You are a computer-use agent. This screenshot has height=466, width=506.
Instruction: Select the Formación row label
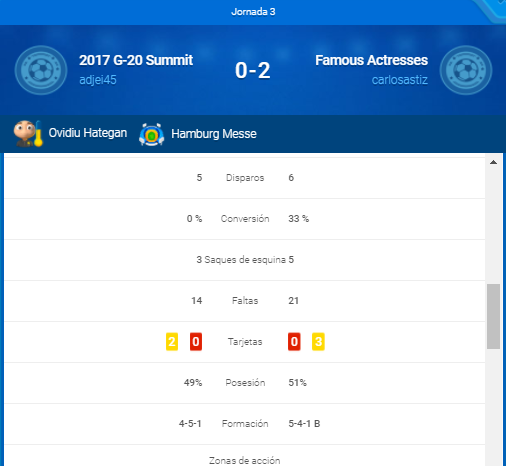pyautogui.click(x=245, y=424)
